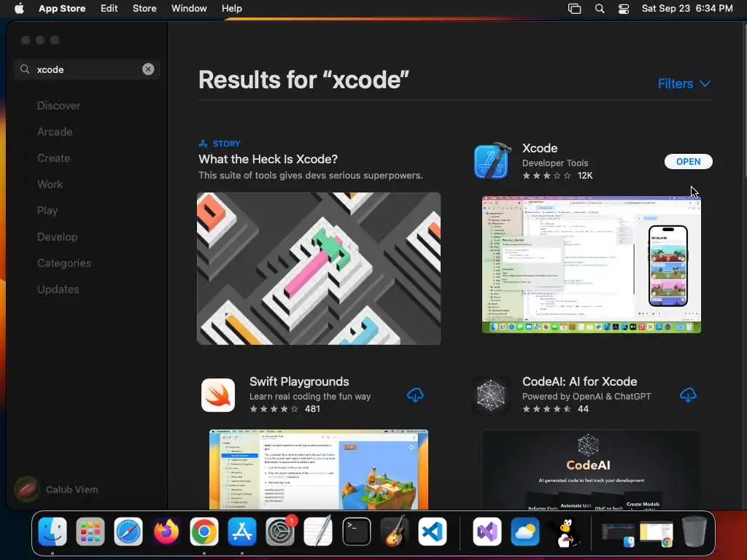This screenshot has height=560, width=747.
Task: Open the Apple menu
Action: [19, 8]
